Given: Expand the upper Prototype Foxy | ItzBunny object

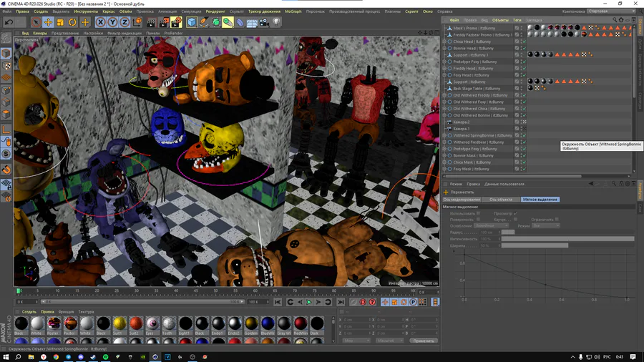Looking at the screenshot, I should click(444, 62).
